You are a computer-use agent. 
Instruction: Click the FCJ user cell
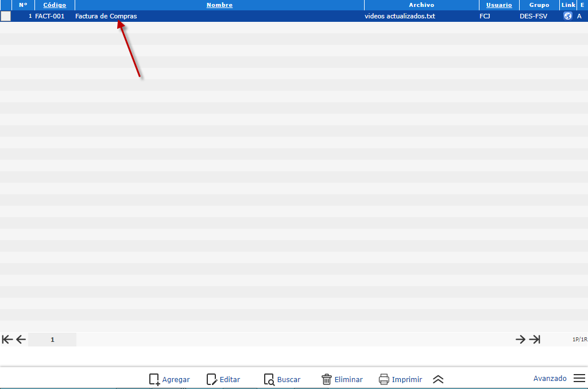(485, 16)
